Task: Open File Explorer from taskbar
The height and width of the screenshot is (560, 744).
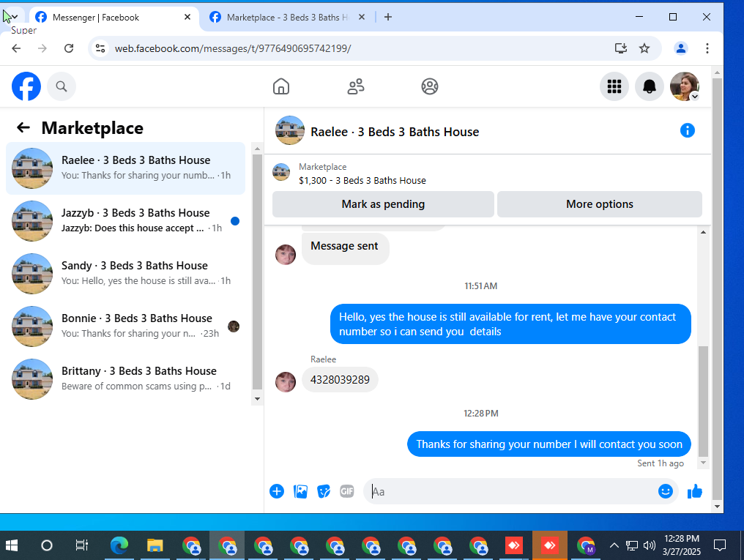Action: point(155,546)
